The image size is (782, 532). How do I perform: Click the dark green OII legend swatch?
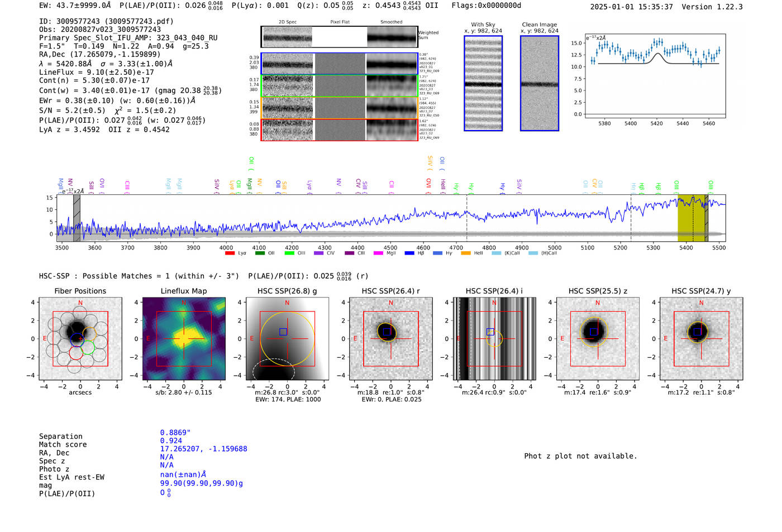pyautogui.click(x=259, y=253)
